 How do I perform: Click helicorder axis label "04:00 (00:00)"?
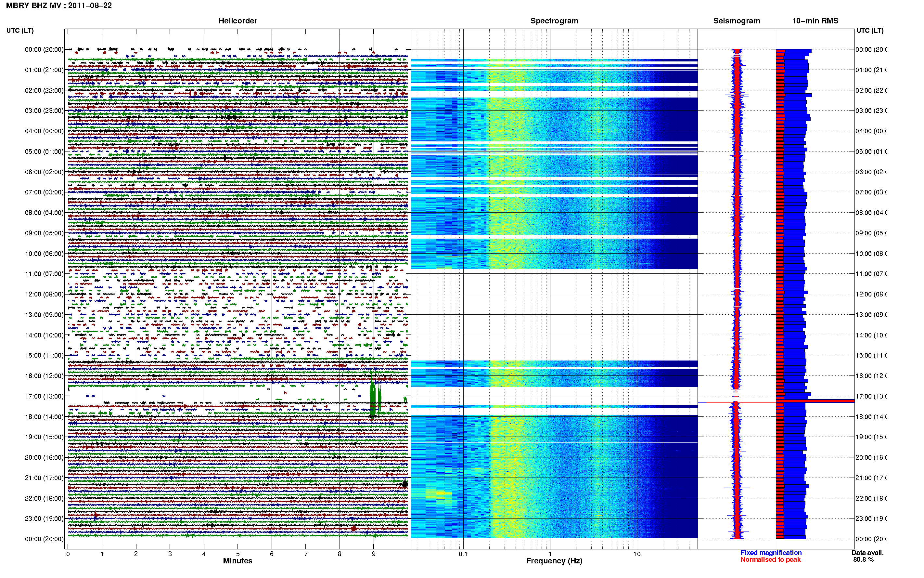pyautogui.click(x=44, y=131)
